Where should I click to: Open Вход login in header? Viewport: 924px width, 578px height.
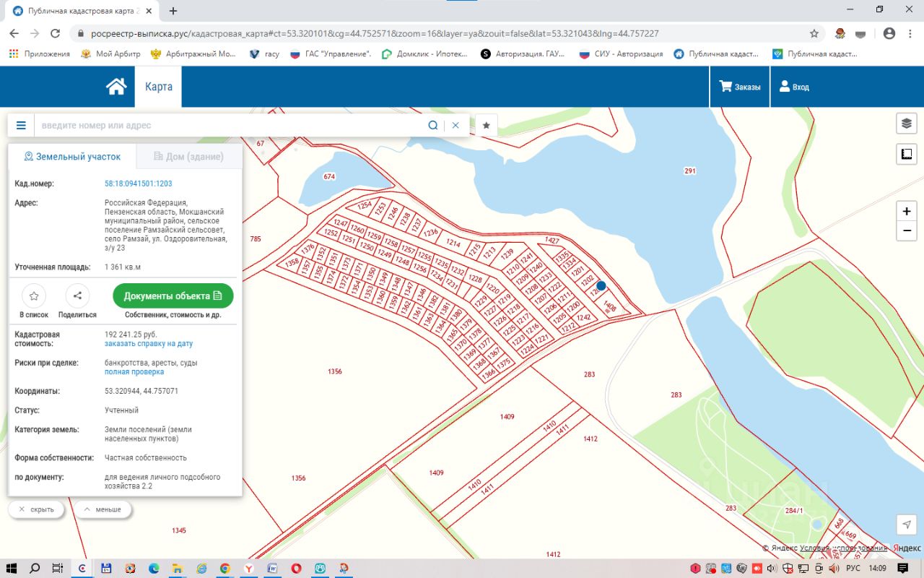point(794,87)
